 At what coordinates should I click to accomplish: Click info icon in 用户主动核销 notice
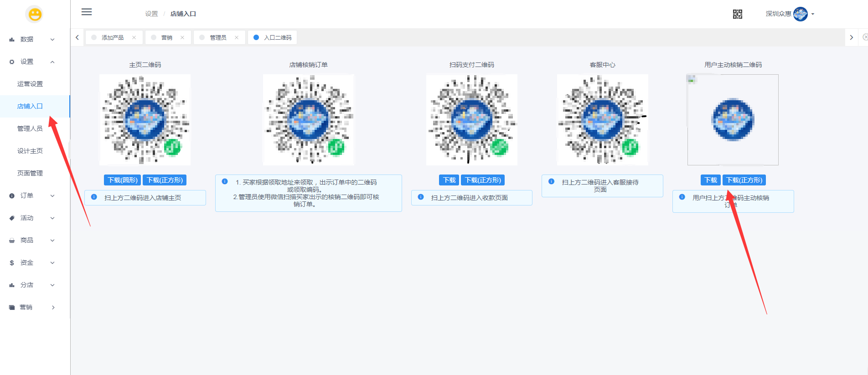tap(682, 197)
